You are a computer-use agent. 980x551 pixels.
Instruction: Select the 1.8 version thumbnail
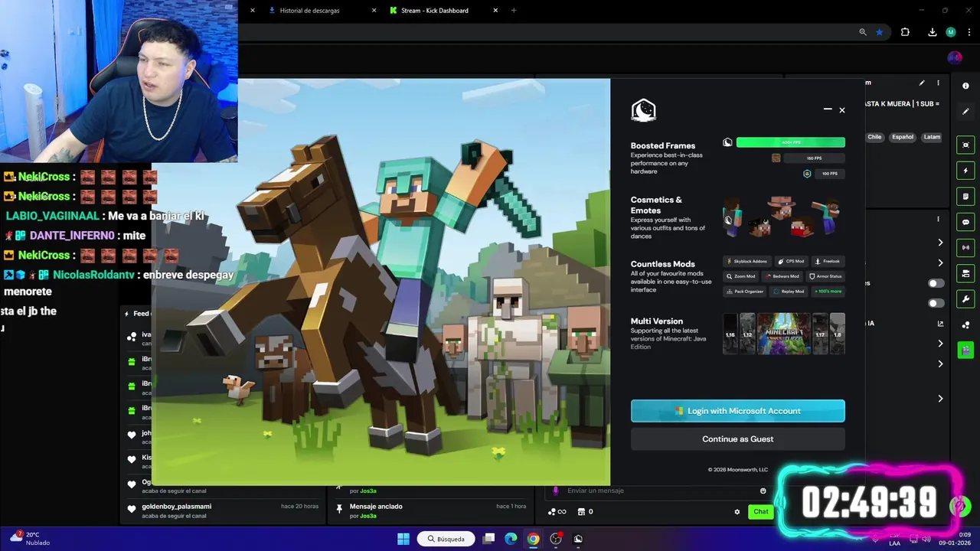pyautogui.click(x=837, y=334)
